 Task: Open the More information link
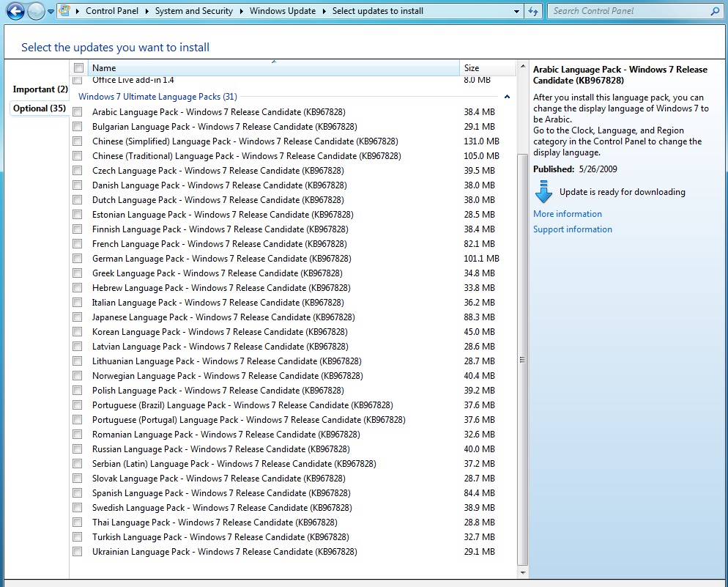[568, 214]
